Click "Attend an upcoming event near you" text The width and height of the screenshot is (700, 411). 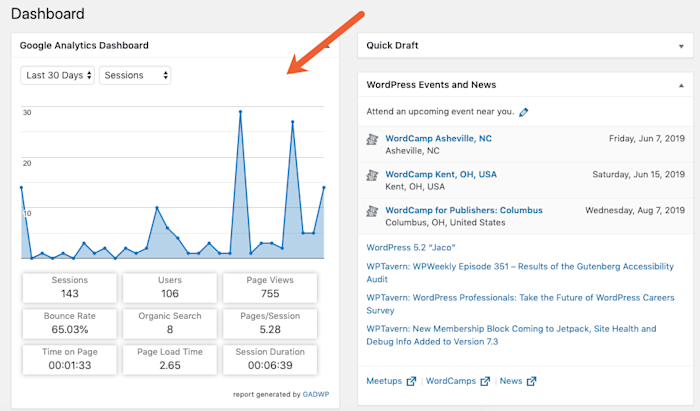click(440, 112)
